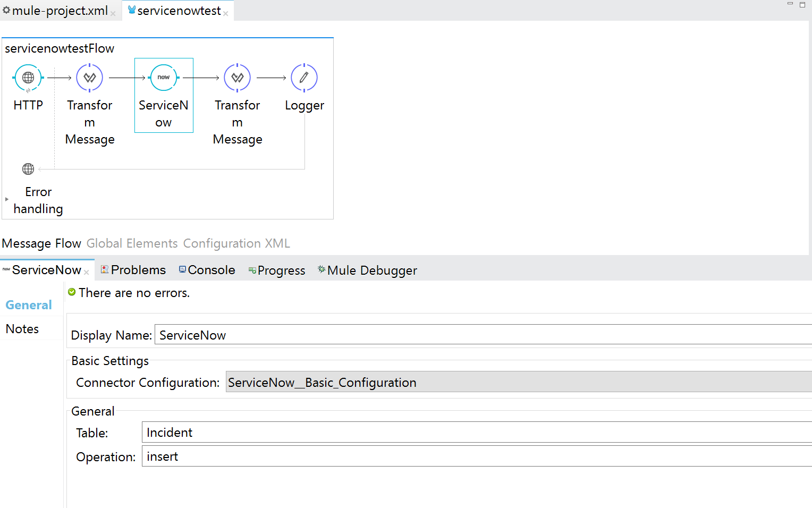Select the second Transform Message after ServiceNow
This screenshot has height=508, width=812.
237,78
